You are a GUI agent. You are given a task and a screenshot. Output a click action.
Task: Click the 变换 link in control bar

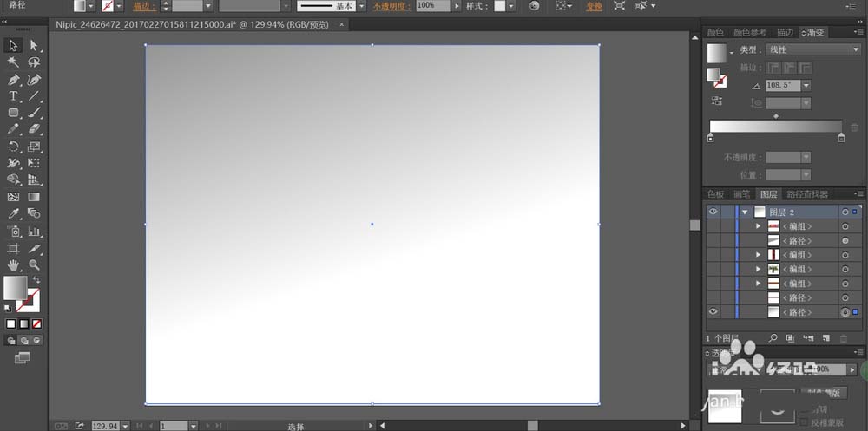click(594, 6)
